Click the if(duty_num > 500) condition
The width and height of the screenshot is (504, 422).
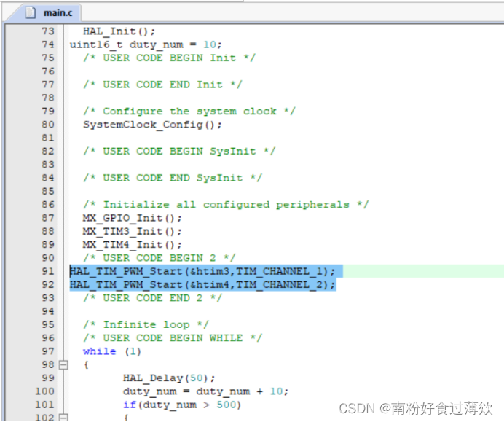coord(182,405)
